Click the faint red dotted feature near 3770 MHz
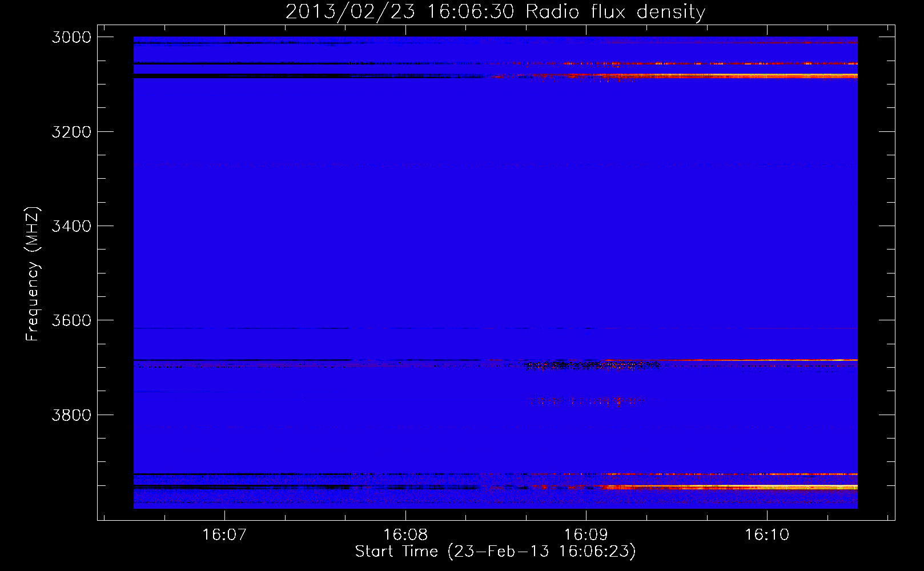Screen dimensions: 924x571 click(588, 401)
